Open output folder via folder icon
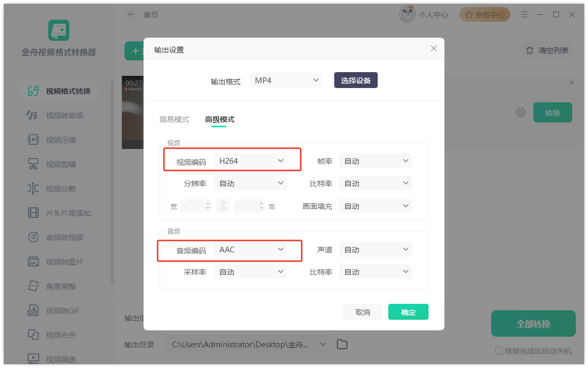 (x=342, y=345)
